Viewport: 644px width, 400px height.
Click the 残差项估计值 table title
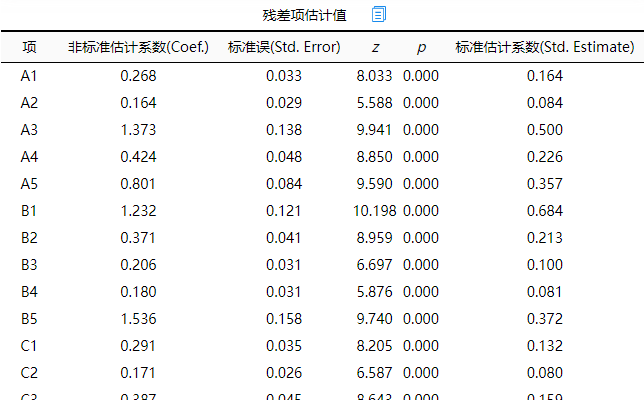[304, 14]
